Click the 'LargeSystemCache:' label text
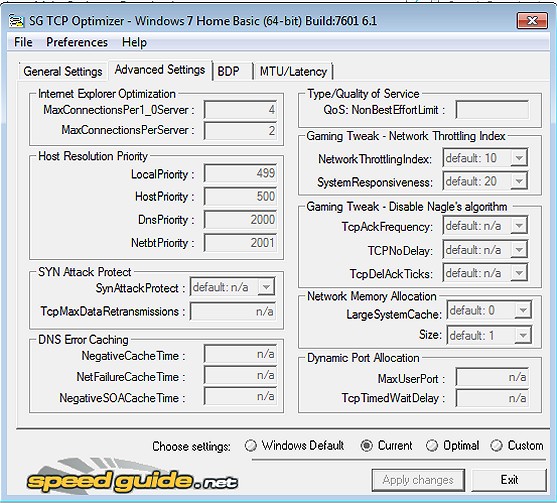This screenshot has height=503, width=557. coord(394,314)
